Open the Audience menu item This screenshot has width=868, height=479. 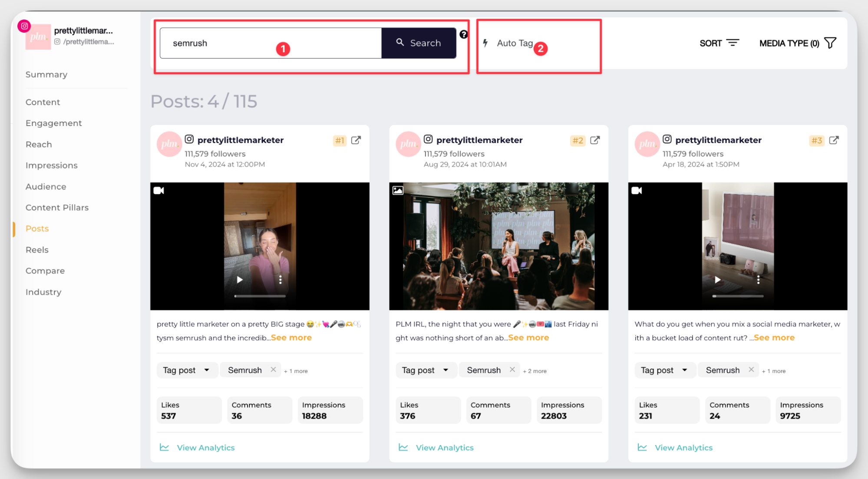point(46,186)
